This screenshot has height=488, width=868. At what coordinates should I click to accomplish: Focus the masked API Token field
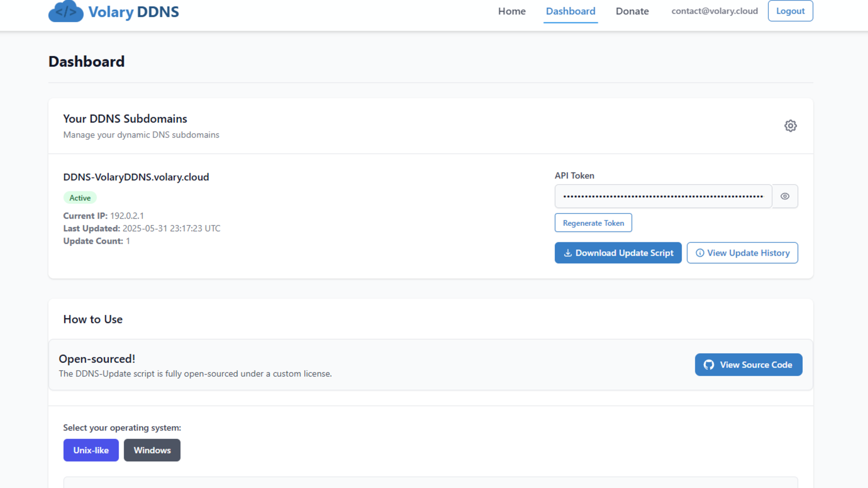coord(663,196)
